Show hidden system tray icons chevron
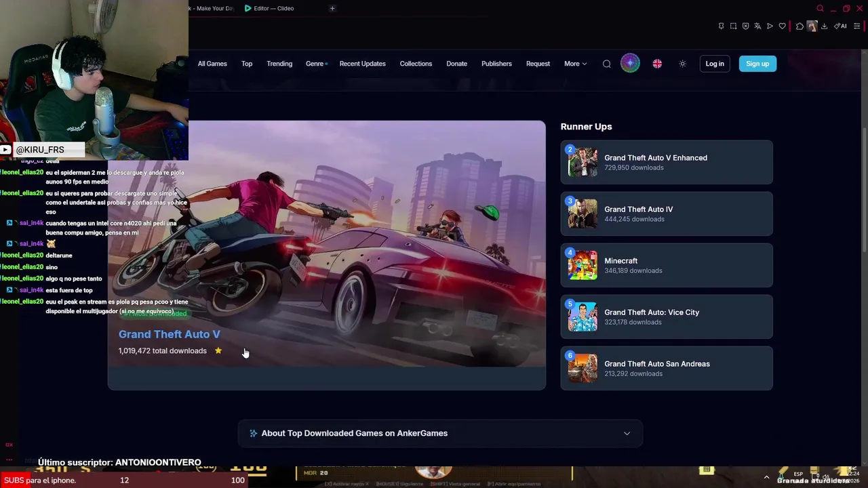Image resolution: width=868 pixels, height=488 pixels. pos(766,477)
